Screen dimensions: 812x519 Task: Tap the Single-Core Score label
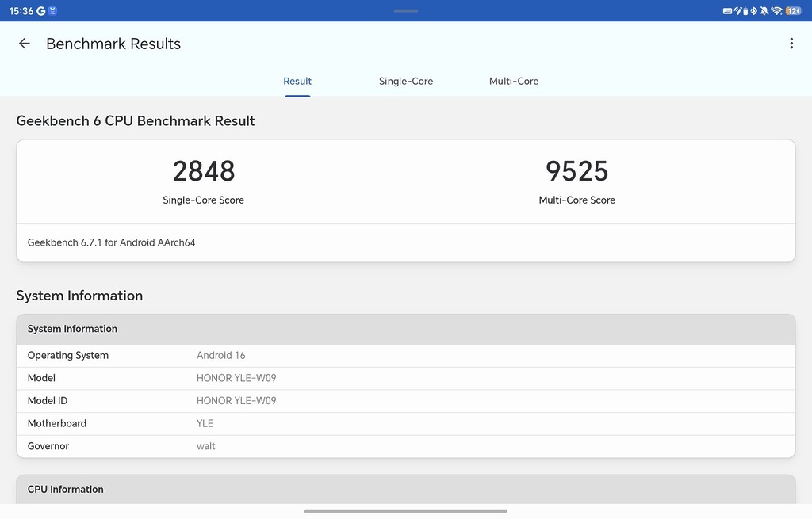tap(204, 200)
